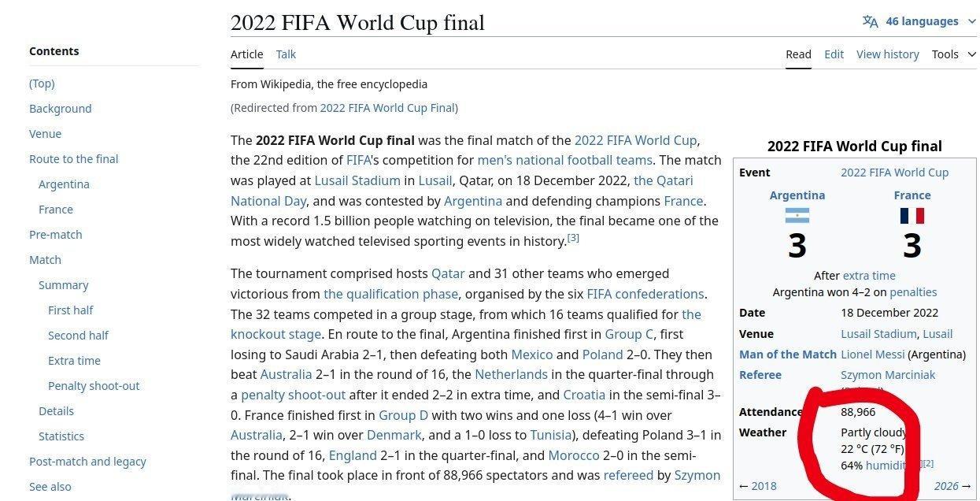Switch to the Talk tab
The width and height of the screenshot is (980, 501).
click(286, 54)
